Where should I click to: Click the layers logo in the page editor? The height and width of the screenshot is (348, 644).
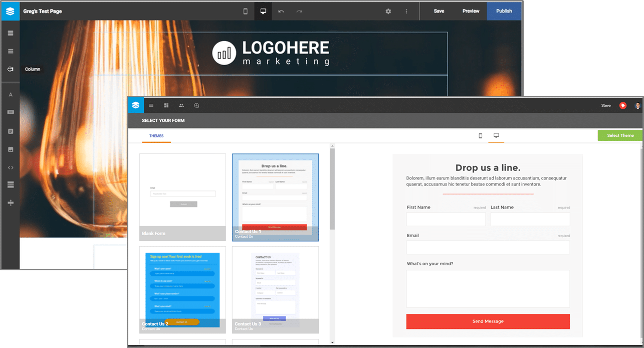click(10, 11)
